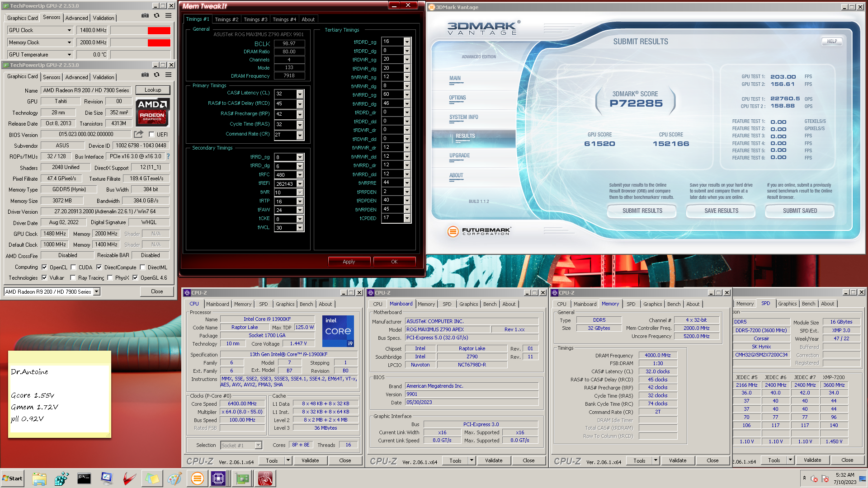
Task: Click taskbar clock showing 5:32 AM
Action: [x=844, y=475]
